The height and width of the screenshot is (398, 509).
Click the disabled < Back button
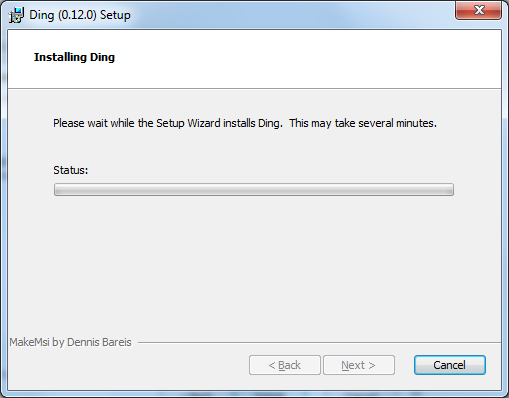[285, 365]
